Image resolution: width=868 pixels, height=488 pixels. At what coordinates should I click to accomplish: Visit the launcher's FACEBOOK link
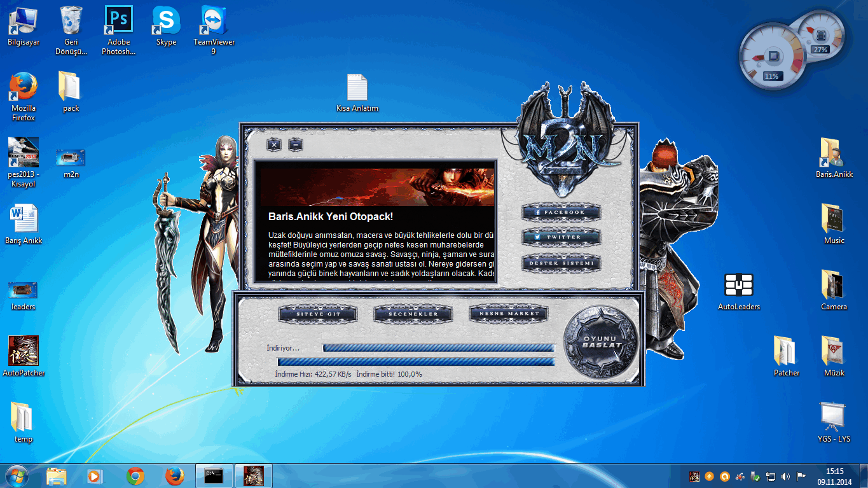[x=561, y=212]
